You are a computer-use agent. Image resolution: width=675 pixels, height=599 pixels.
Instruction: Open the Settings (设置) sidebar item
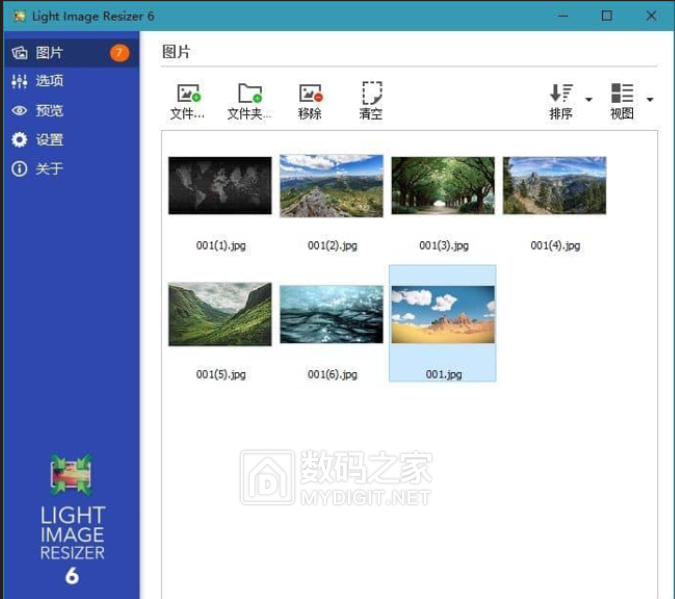click(50, 140)
